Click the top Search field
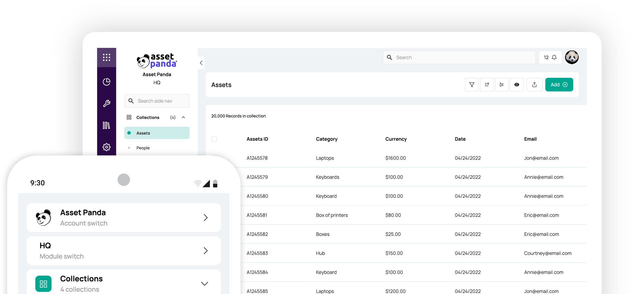This screenshot has width=644, height=294. (459, 57)
